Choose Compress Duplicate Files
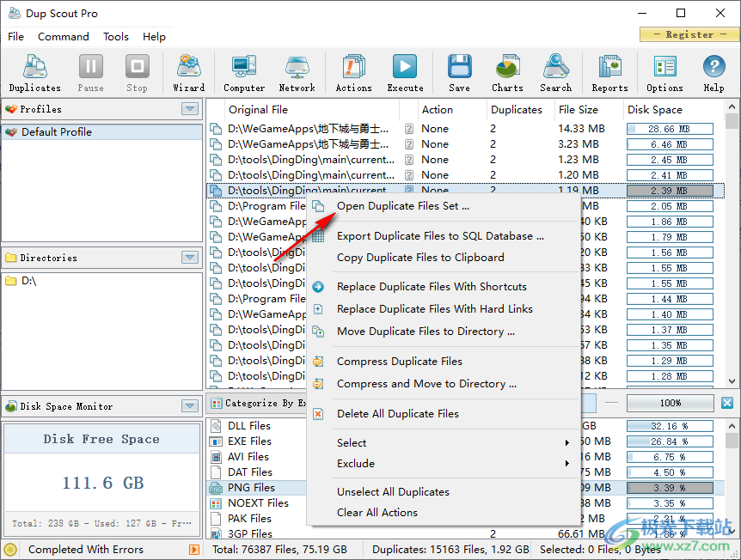 click(x=444, y=362)
